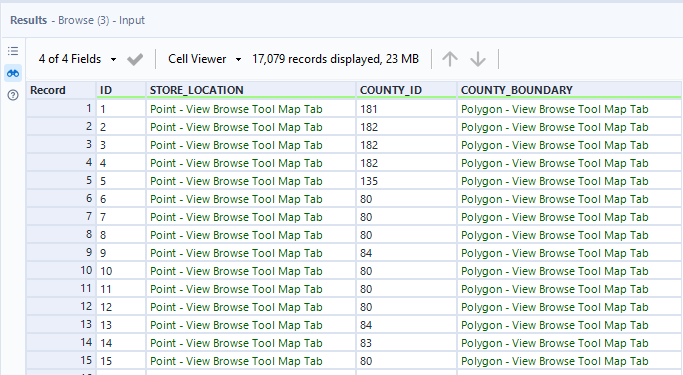The width and height of the screenshot is (683, 375).
Task: Select COUNTY_ID cell 84 in record 13
Action: click(406, 325)
